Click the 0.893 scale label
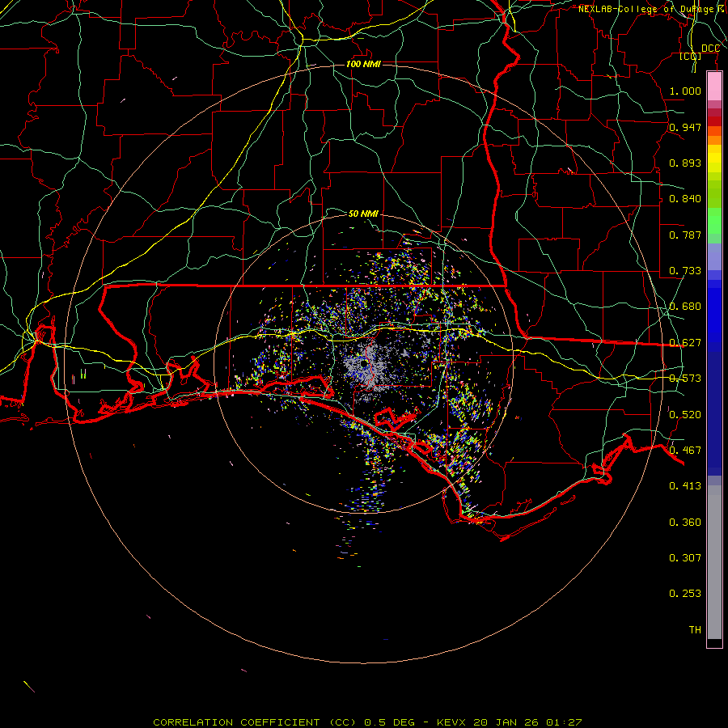Viewport: 728px width, 728px height. click(685, 163)
